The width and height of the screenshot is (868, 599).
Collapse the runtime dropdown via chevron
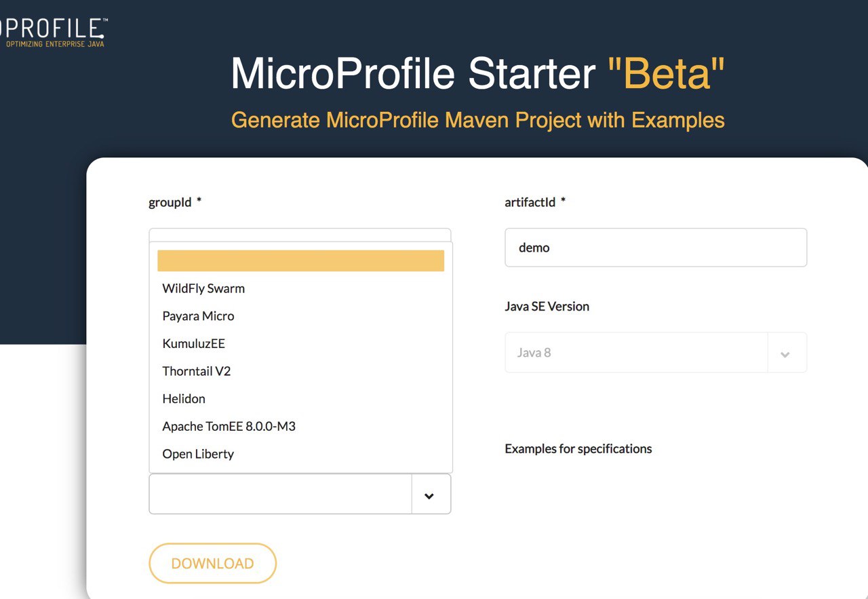429,495
